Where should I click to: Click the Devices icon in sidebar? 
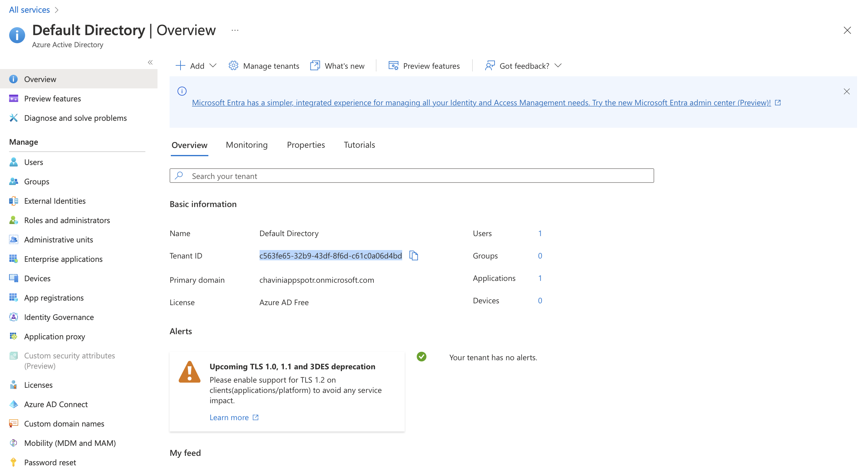click(x=14, y=278)
